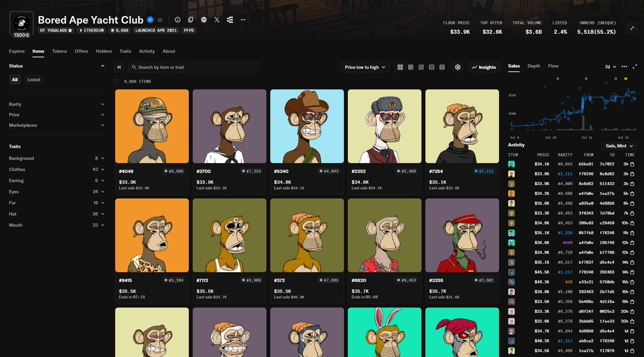Open the display settings gear icon
The image size is (644, 357).
pyautogui.click(x=458, y=67)
